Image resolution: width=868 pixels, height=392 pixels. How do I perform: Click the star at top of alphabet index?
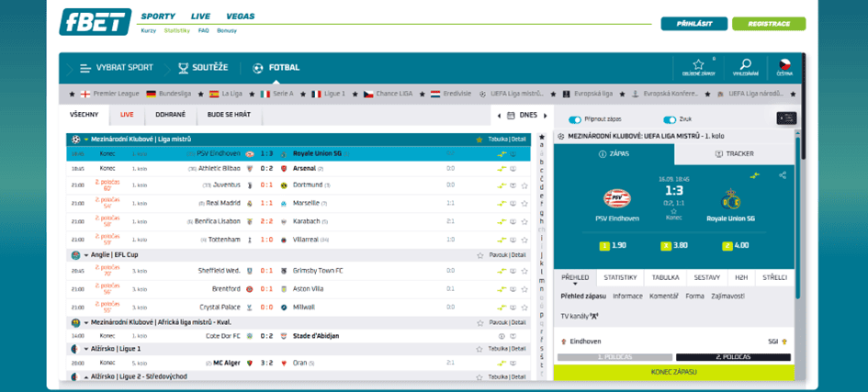coord(541,137)
